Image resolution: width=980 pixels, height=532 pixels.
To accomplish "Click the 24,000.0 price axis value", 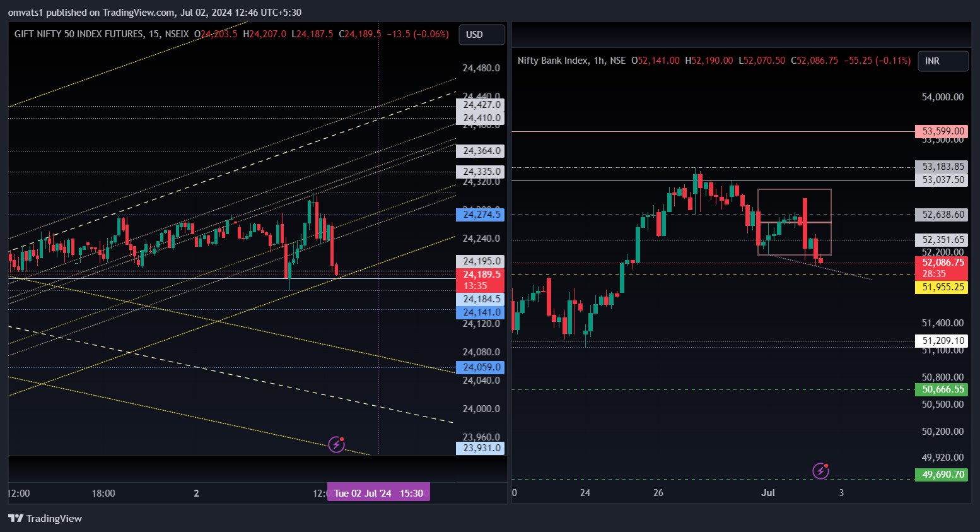I will (x=481, y=409).
